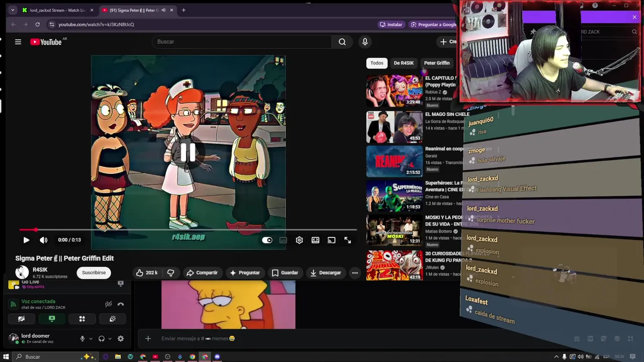The height and width of the screenshot is (362, 644).
Task: Open Superhéroes la película thumbnail
Action: [x=394, y=196]
